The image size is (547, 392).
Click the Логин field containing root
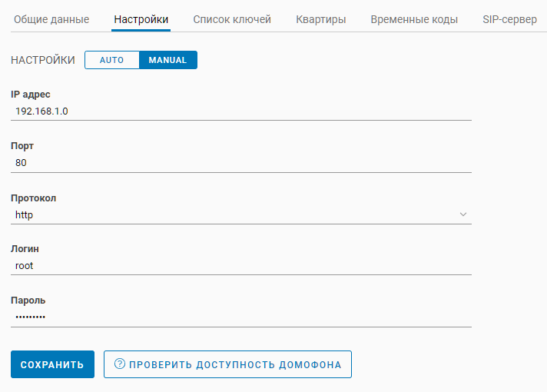click(240, 265)
